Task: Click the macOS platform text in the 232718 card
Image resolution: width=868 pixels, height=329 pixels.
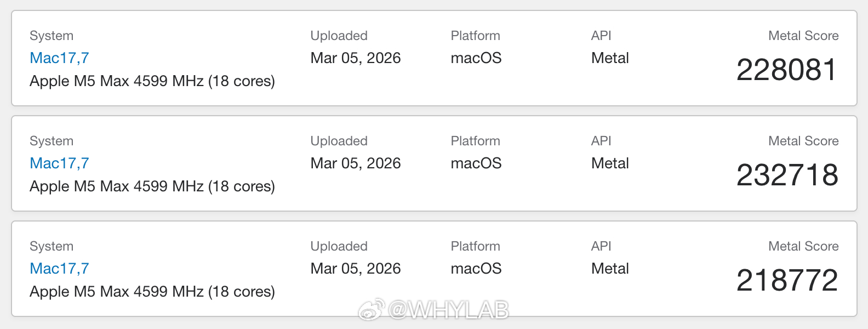Action: point(476,163)
